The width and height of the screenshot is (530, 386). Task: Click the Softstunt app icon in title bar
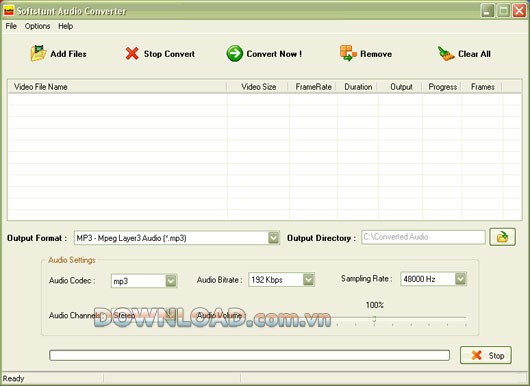pos(9,11)
